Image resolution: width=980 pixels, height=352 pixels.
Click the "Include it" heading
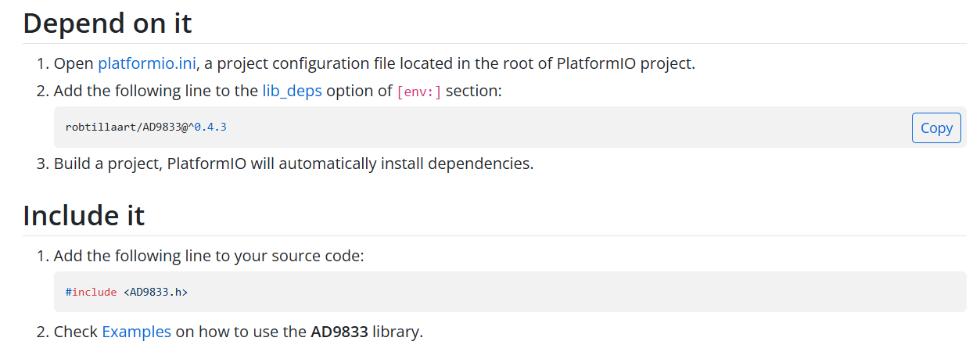pyautogui.click(x=84, y=214)
